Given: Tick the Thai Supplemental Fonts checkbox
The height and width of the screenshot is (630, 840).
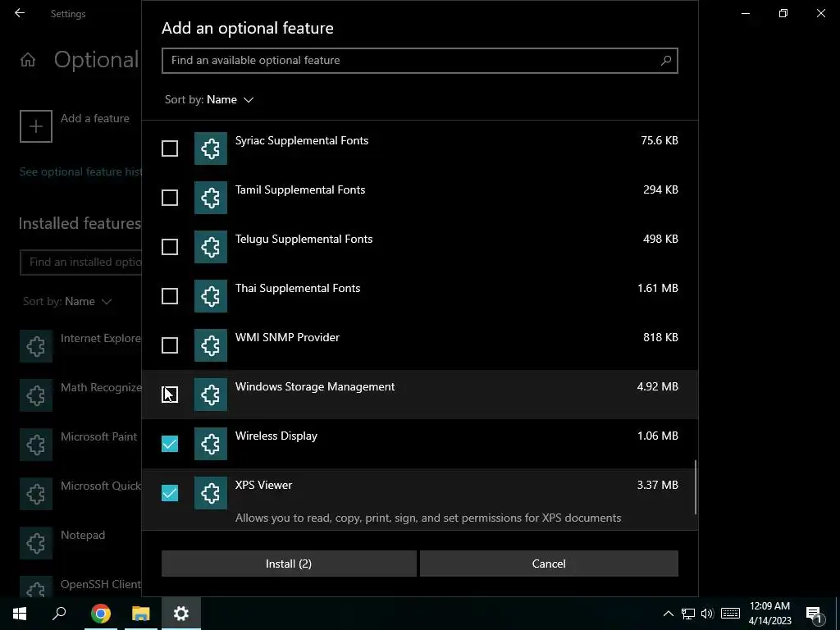Looking at the screenshot, I should coord(170,296).
